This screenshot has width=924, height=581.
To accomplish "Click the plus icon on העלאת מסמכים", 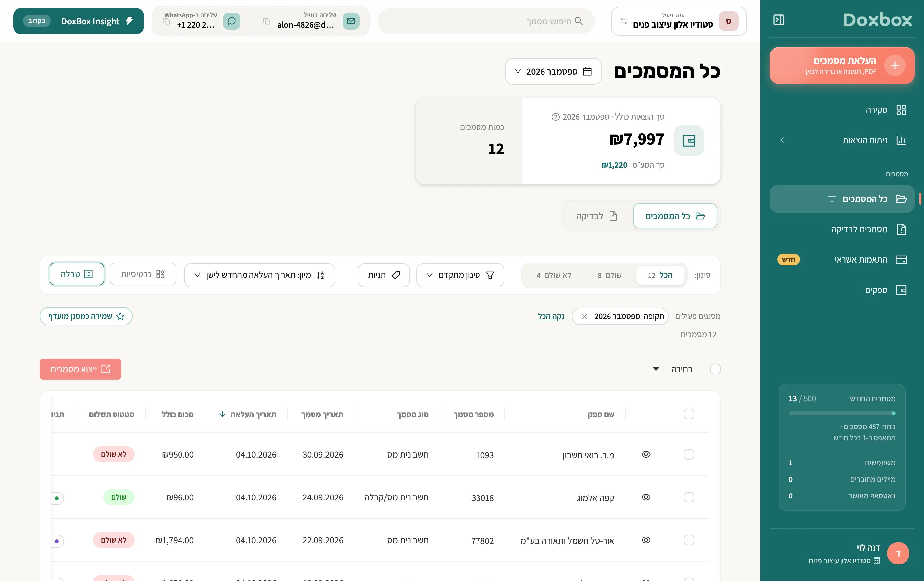I will click(895, 65).
